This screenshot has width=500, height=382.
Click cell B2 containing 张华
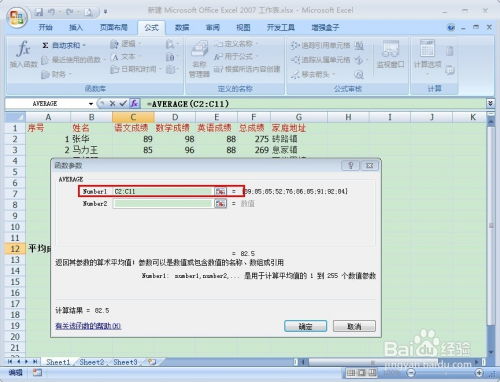91,139
